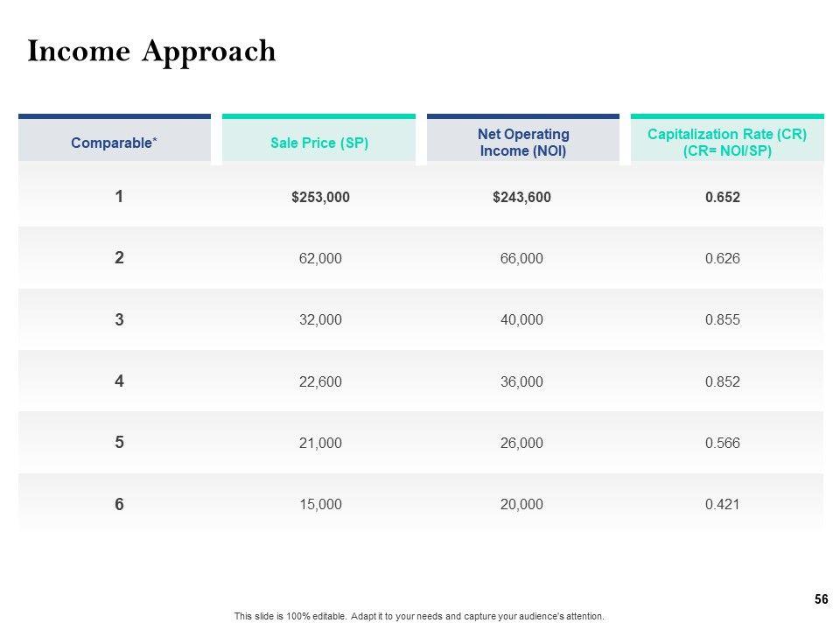Viewport: 840px width, 630px height.
Task: Click the 22,600 sale price value
Action: (320, 381)
